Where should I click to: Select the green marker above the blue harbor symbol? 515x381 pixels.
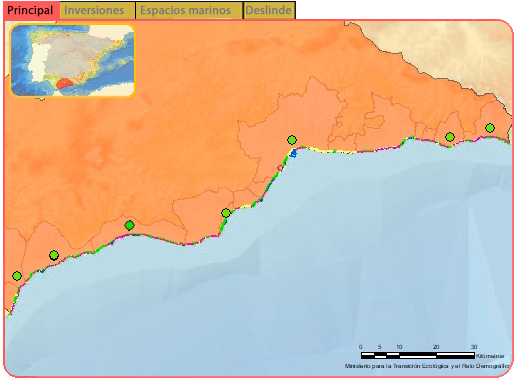292,140
